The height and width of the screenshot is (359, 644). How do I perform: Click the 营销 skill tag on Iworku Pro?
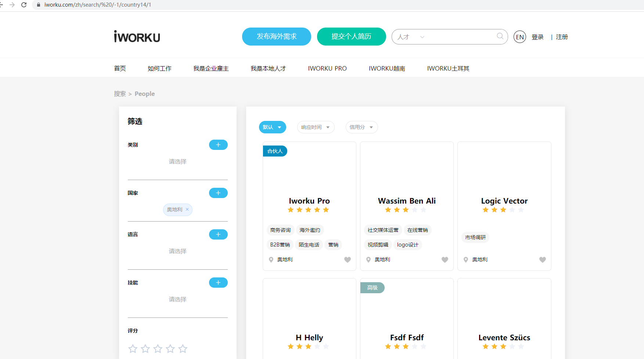333,245
